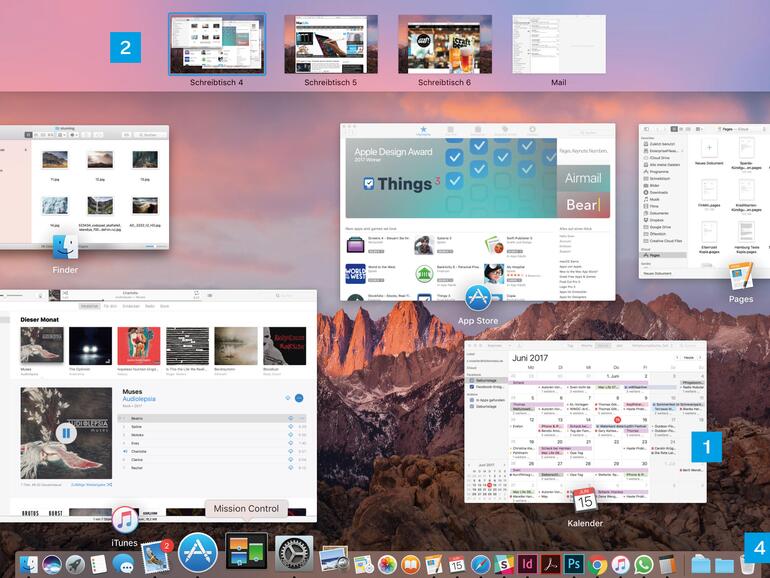Click the Things 3 banner in App Store window
770x578 pixels.
tap(451, 178)
